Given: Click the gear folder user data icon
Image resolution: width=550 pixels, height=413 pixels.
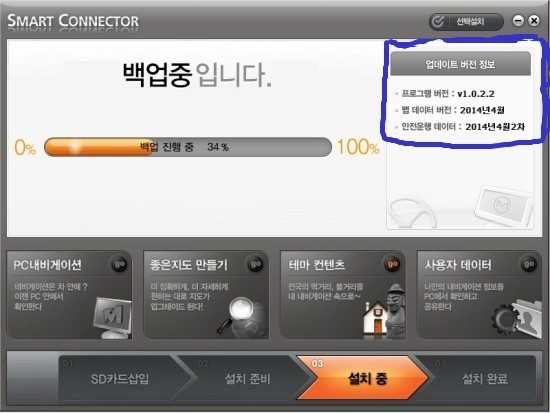Looking at the screenshot, I should point(517,318).
